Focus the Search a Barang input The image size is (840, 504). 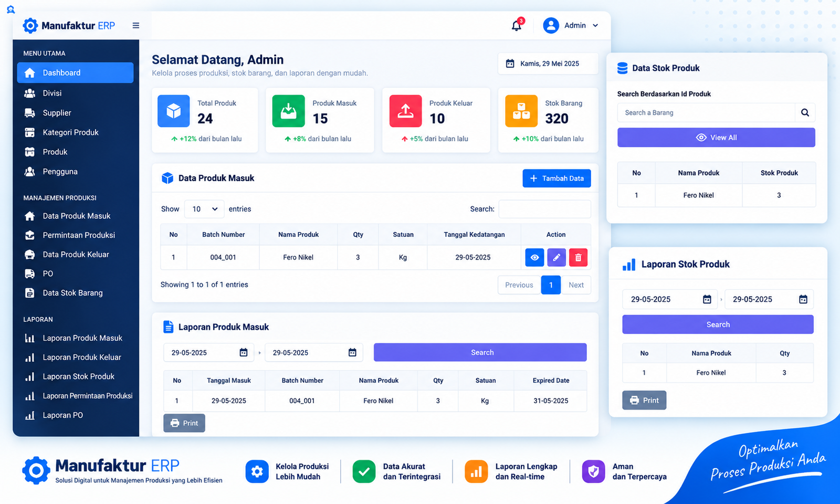(x=706, y=112)
